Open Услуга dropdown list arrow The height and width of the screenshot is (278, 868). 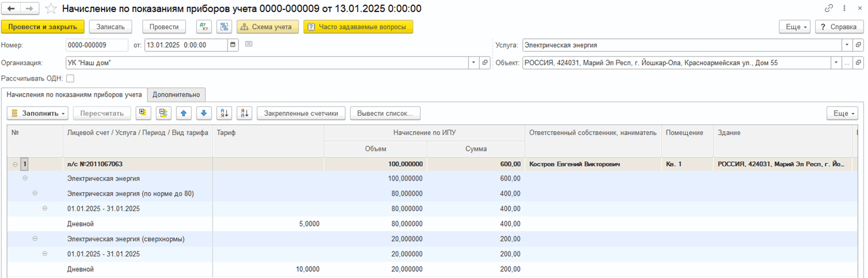847,45
